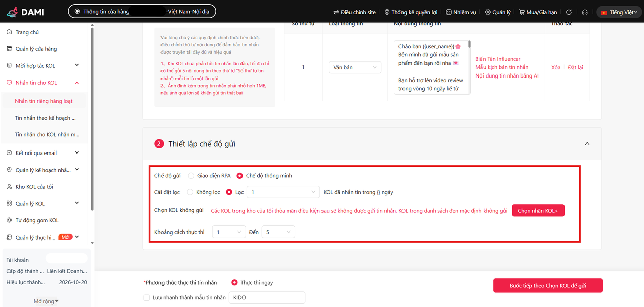Viewport: 644px width, 307px height.
Task: Open Kho KOL của tôi
Action: click(x=34, y=187)
